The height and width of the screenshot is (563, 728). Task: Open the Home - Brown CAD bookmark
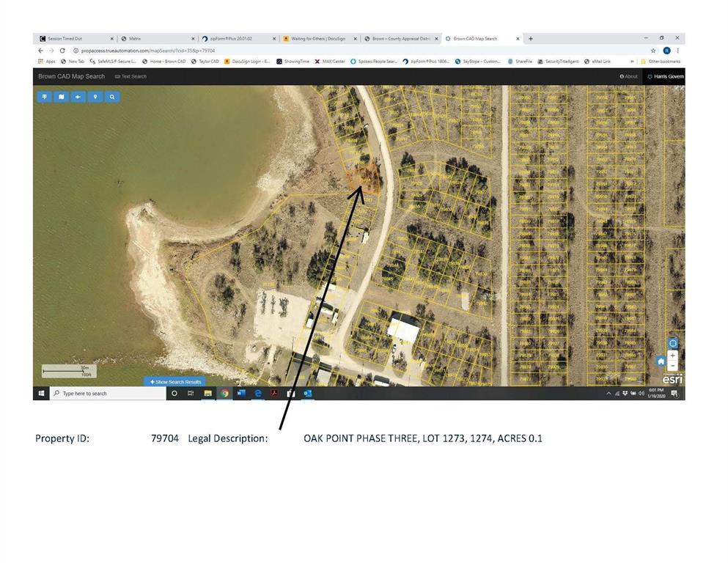(x=164, y=62)
